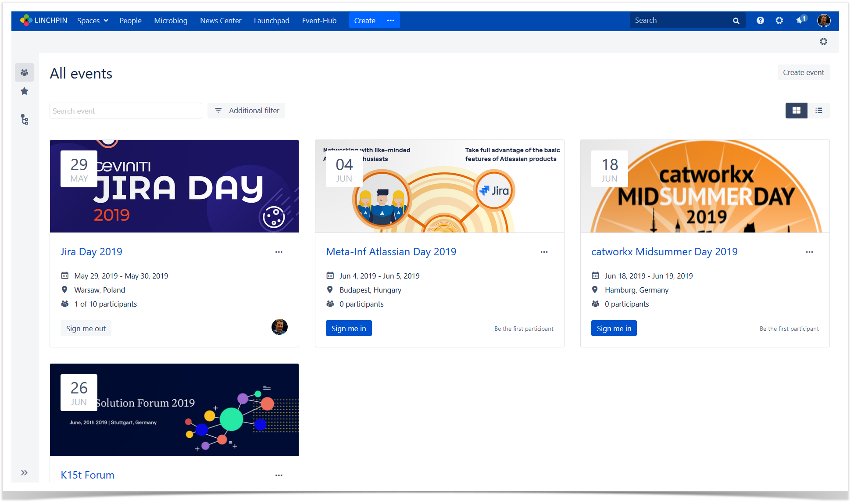Viewport: 854px width, 504px height.
Task: Click '1 of 10 participants' text
Action: pyautogui.click(x=105, y=304)
